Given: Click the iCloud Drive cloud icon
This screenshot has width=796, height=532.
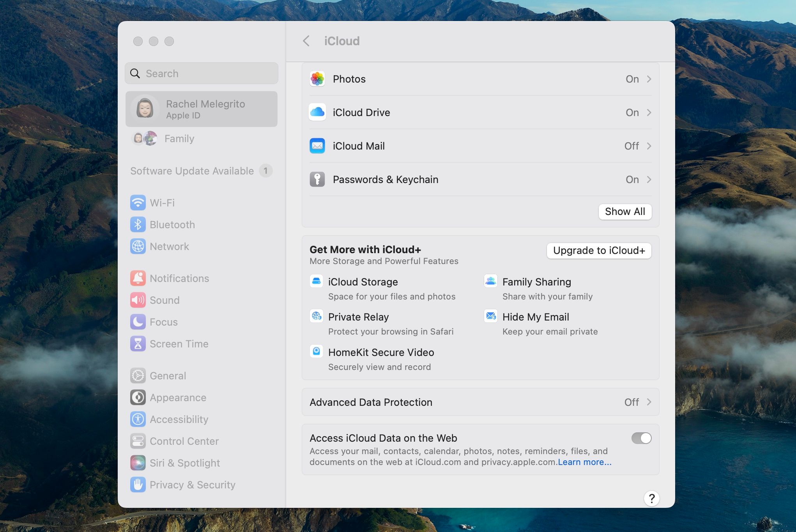Looking at the screenshot, I should (317, 112).
